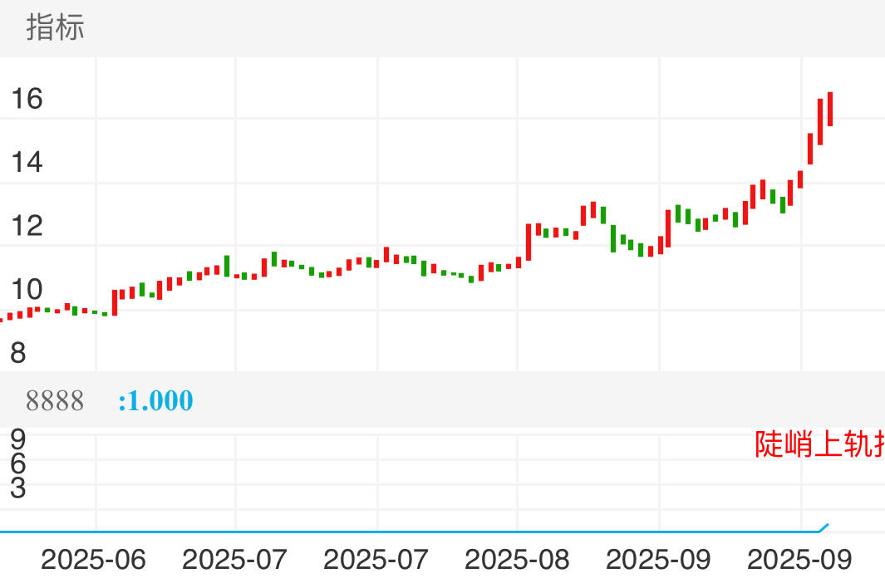
Task: Select the 14 price axis label
Action: pos(27,162)
